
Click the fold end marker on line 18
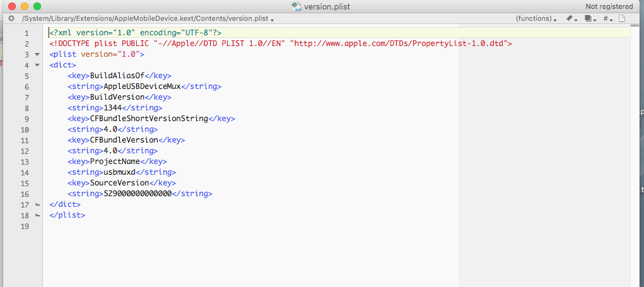click(x=37, y=214)
